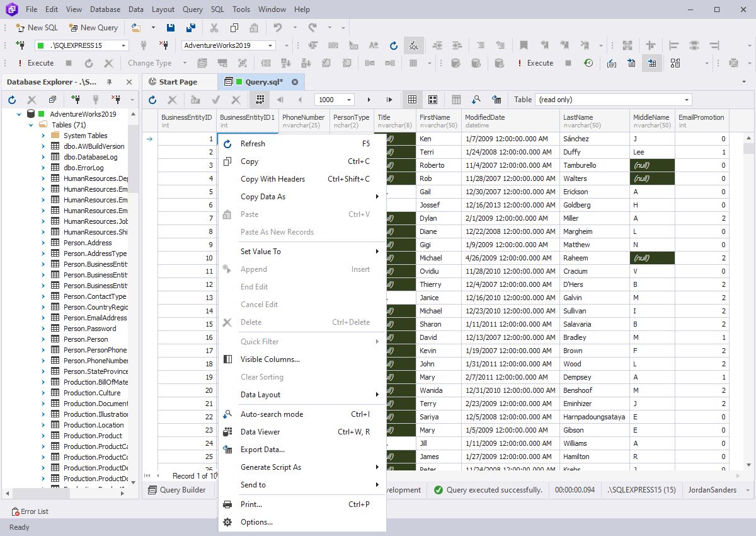
Task: Save the query using the Save icon
Action: click(x=170, y=28)
